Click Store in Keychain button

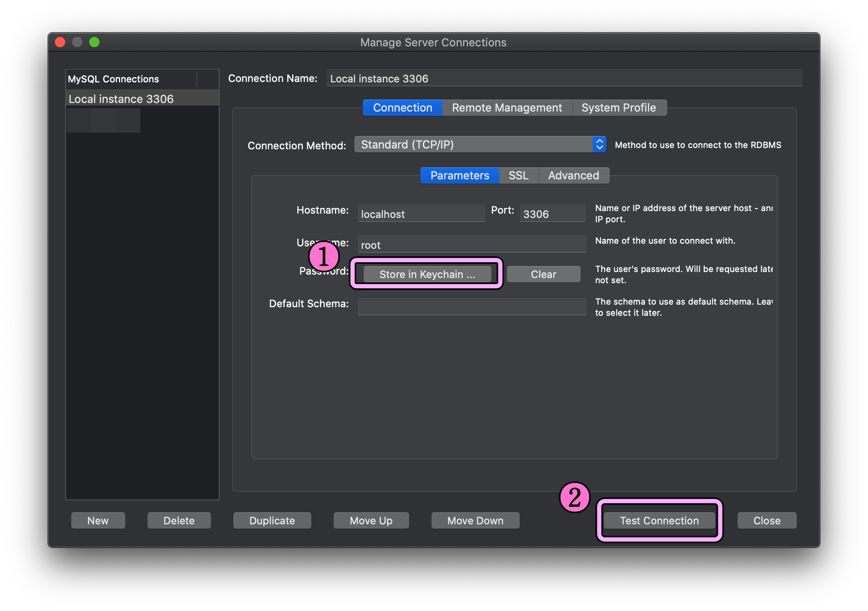(x=427, y=274)
